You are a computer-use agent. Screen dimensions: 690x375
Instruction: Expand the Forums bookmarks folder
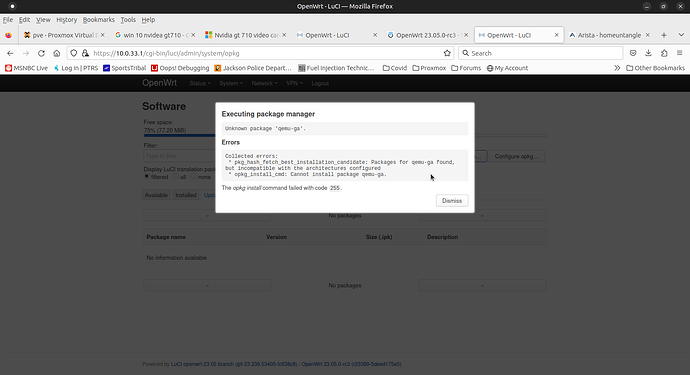(466, 68)
